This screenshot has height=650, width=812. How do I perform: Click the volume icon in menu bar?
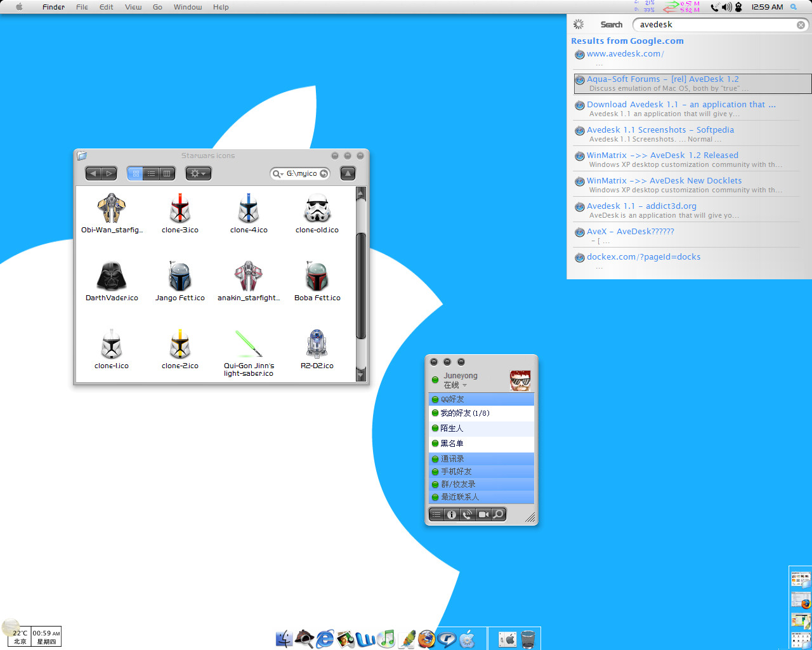coord(726,7)
